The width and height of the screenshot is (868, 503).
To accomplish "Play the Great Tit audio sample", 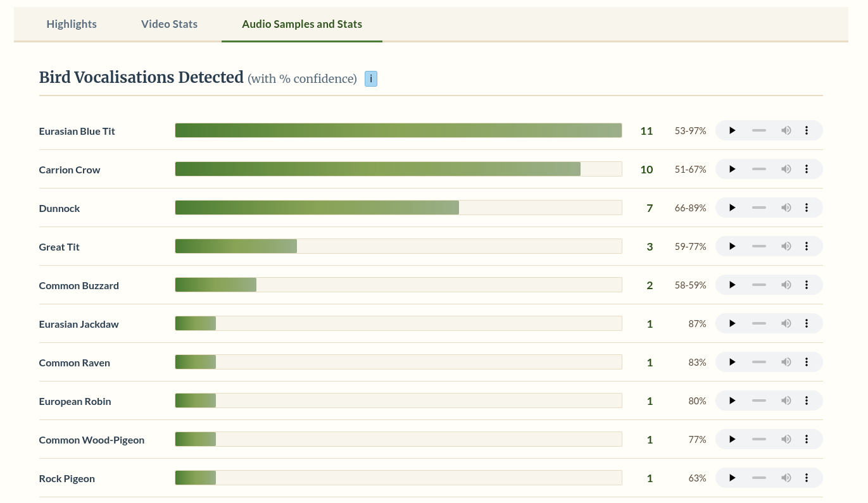I will pos(732,246).
